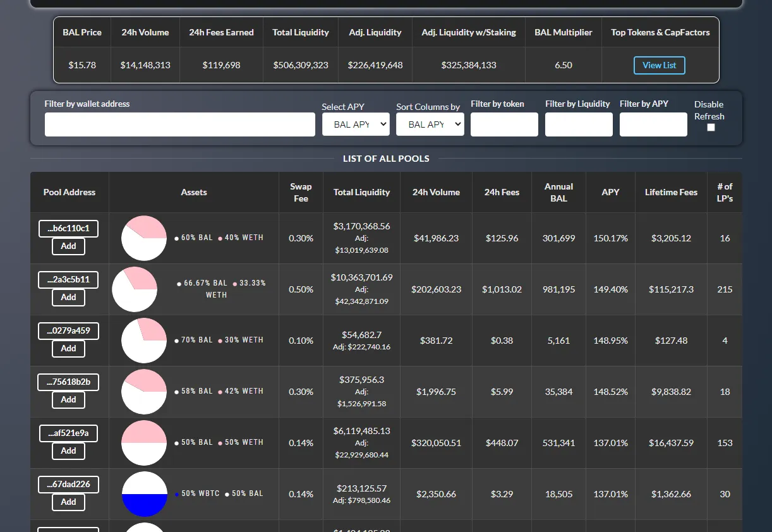Click the Lifetime Fees column header
The width and height of the screenshot is (772, 532).
671,192
